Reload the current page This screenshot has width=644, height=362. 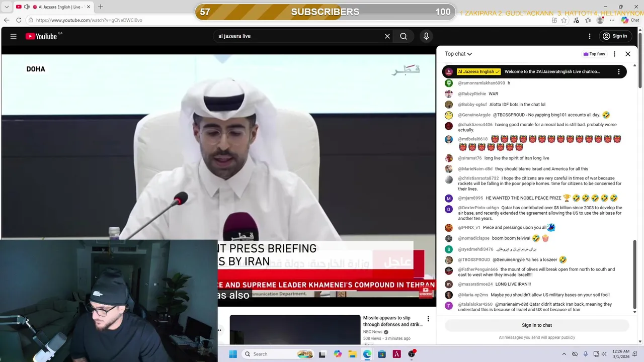(19, 20)
